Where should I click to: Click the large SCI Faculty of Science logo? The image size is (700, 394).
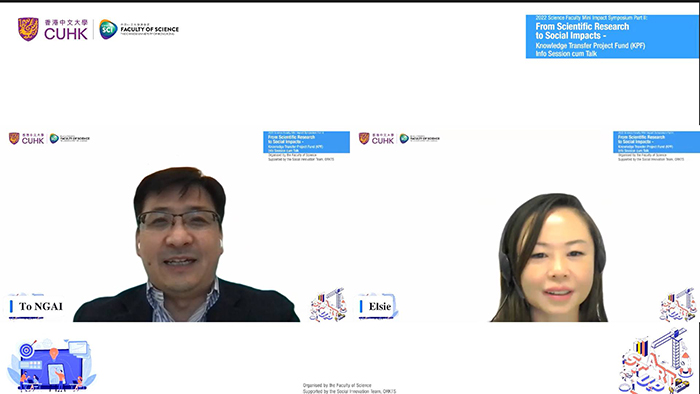[x=139, y=29]
